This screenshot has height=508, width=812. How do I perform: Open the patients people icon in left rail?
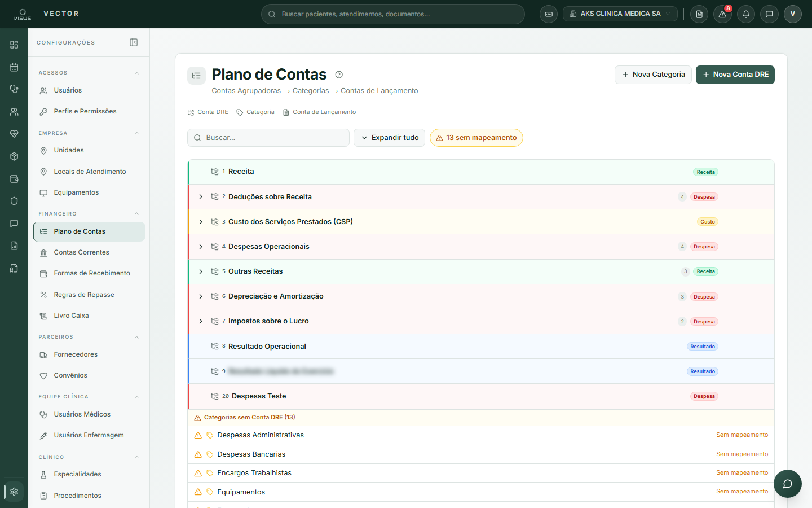point(14,112)
